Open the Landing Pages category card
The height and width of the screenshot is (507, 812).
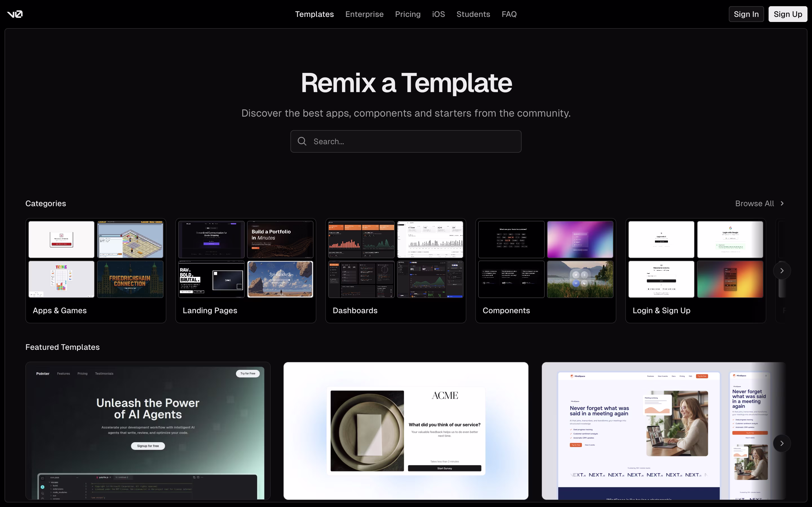point(246,271)
